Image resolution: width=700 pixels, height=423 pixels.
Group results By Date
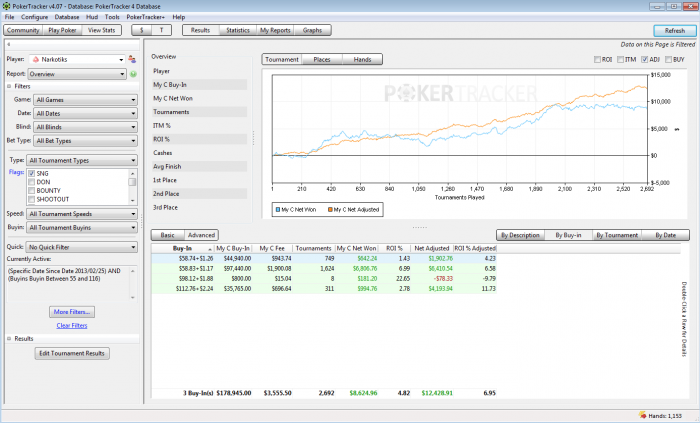(x=665, y=235)
